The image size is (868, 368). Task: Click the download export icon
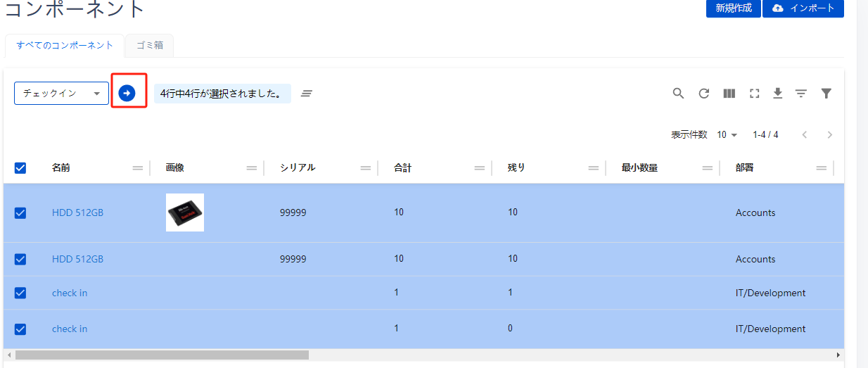(x=777, y=93)
